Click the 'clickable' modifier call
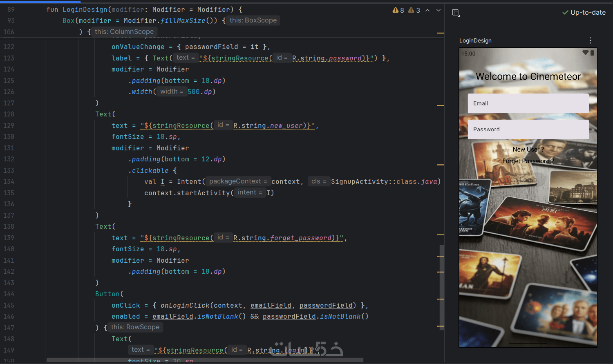The width and height of the screenshot is (613, 364). (150, 170)
